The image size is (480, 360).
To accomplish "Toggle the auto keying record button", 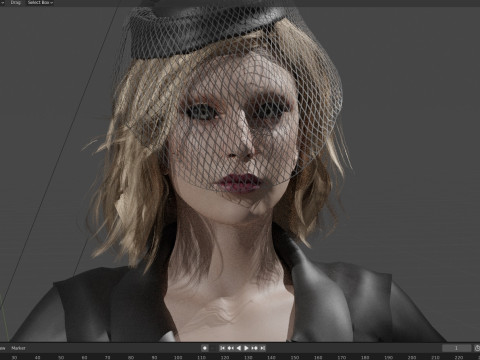I will [x=204, y=348].
